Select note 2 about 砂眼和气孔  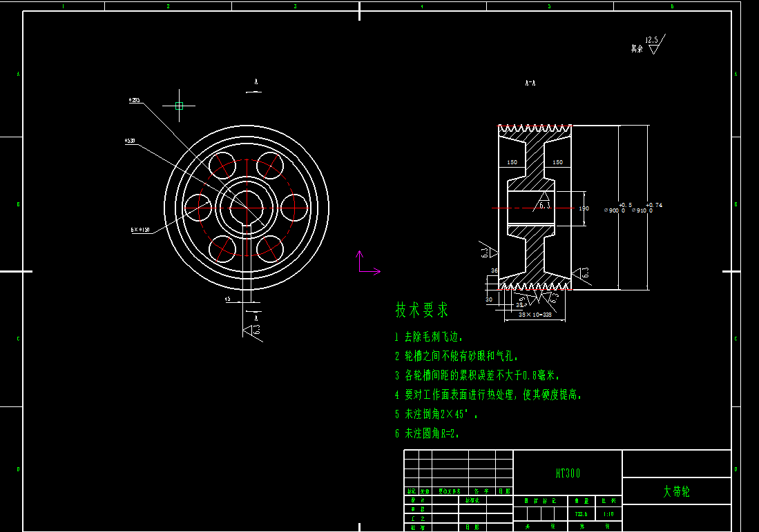coord(457,356)
